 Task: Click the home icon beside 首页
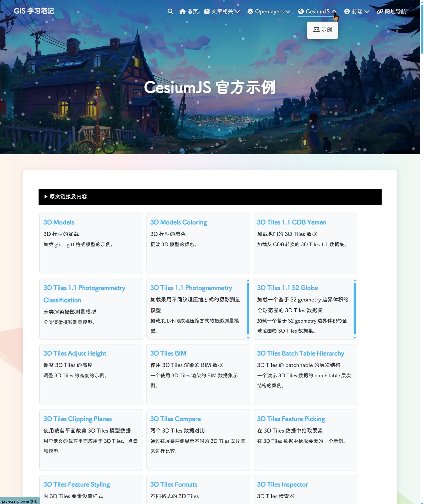[x=182, y=11]
